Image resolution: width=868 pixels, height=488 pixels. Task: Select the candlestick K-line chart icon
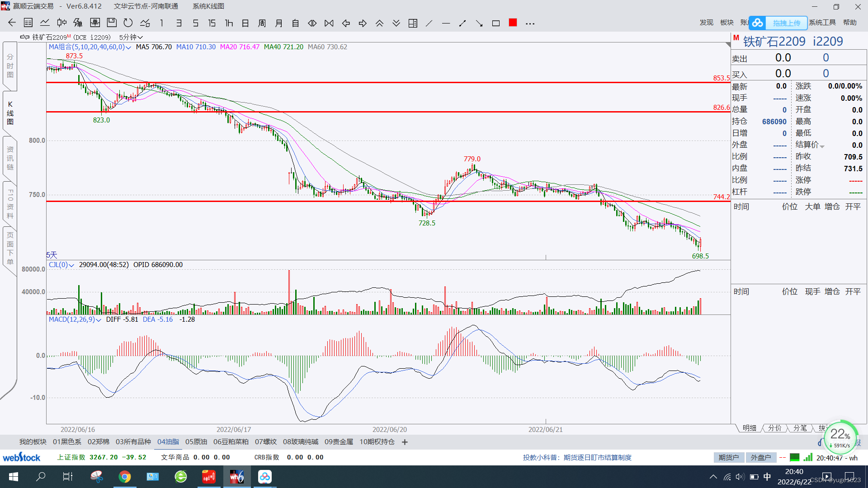[61, 23]
